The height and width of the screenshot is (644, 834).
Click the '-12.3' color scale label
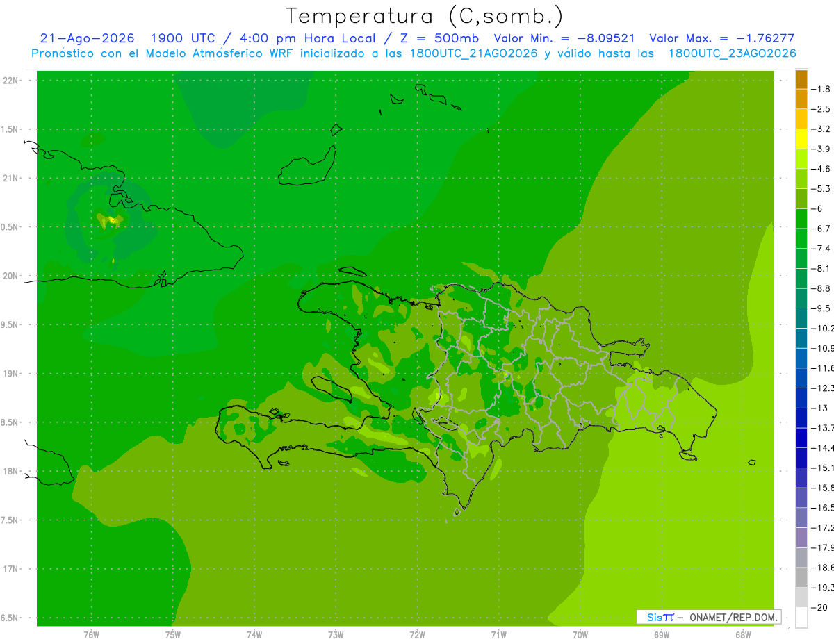823,388
